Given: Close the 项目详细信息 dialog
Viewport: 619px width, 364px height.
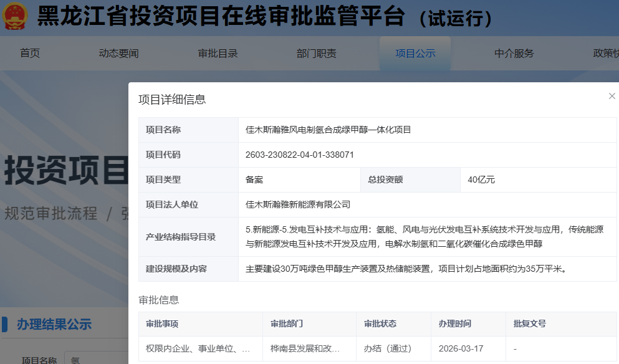Looking at the screenshot, I should 612,96.
